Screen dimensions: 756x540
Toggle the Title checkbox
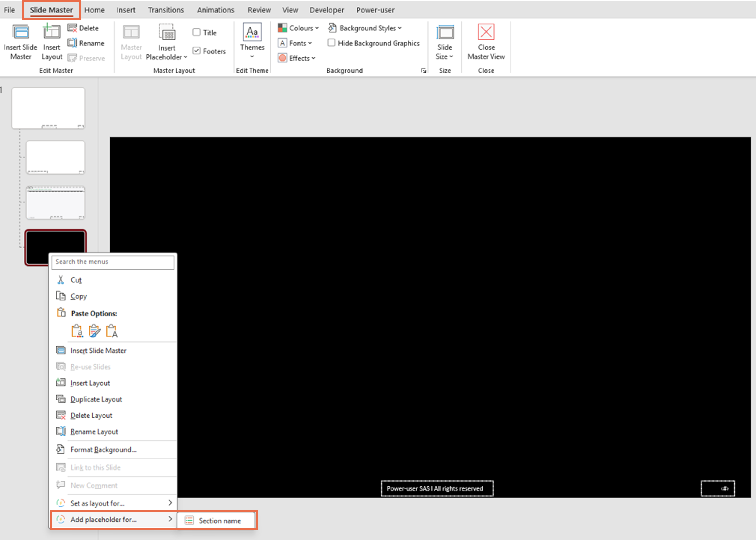click(x=196, y=32)
